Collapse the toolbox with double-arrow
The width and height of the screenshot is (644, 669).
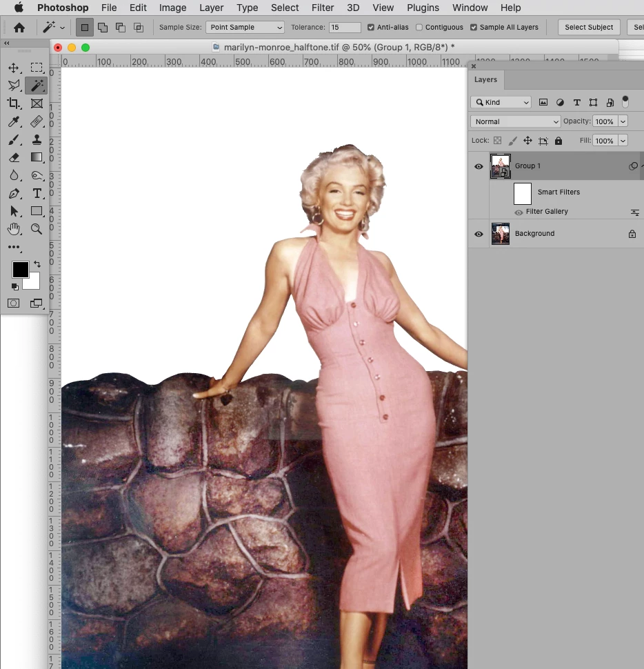pyautogui.click(x=6, y=43)
